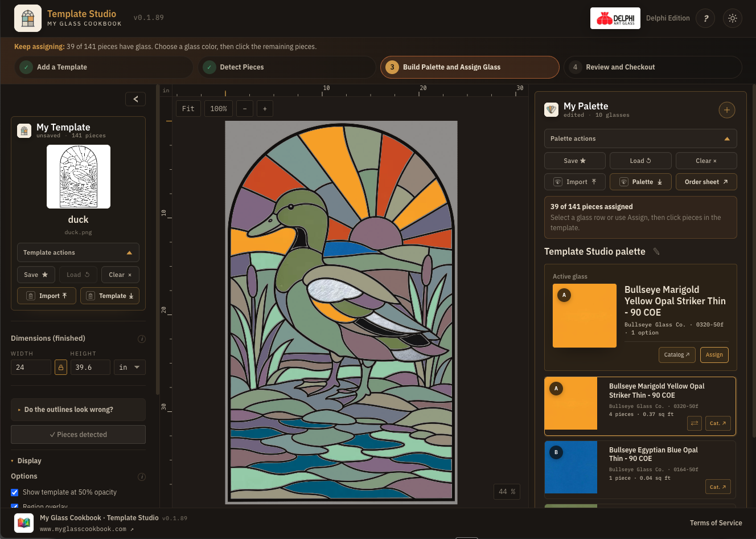Click the footer My Glass Cookbook book icon

click(x=24, y=522)
